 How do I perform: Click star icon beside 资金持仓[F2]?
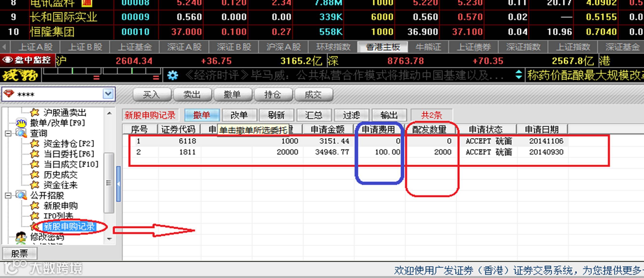coord(35,143)
